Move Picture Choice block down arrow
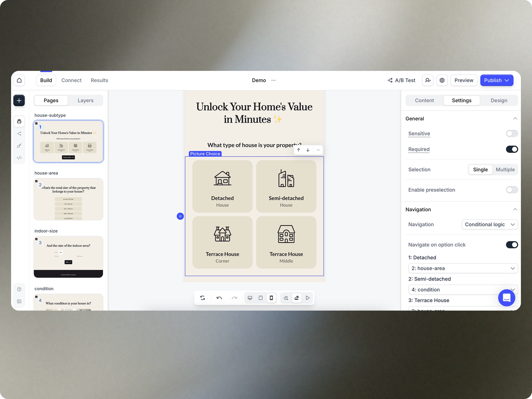This screenshot has height=399, width=532. [308, 150]
